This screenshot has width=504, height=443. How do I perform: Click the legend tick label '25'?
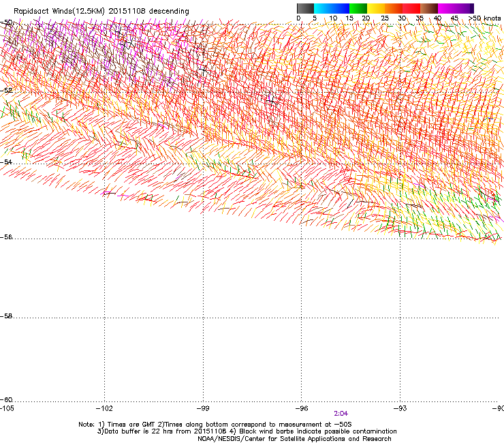385,18
